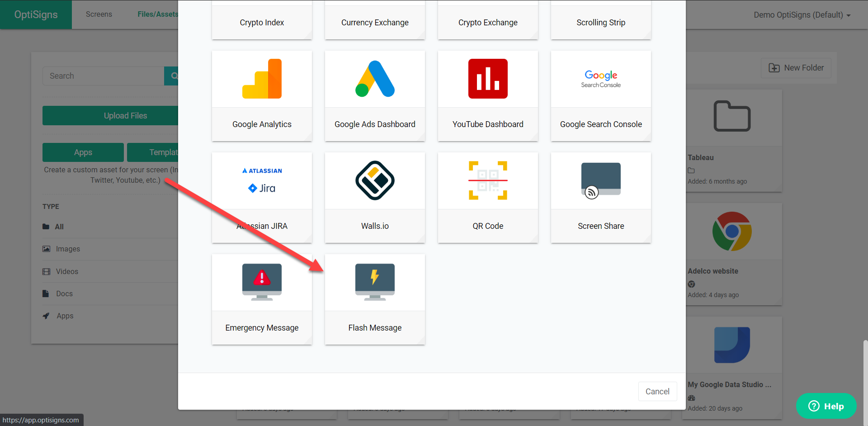Select the Atlassian Jira logo tile
This screenshot has width=868, height=426.
(x=262, y=180)
